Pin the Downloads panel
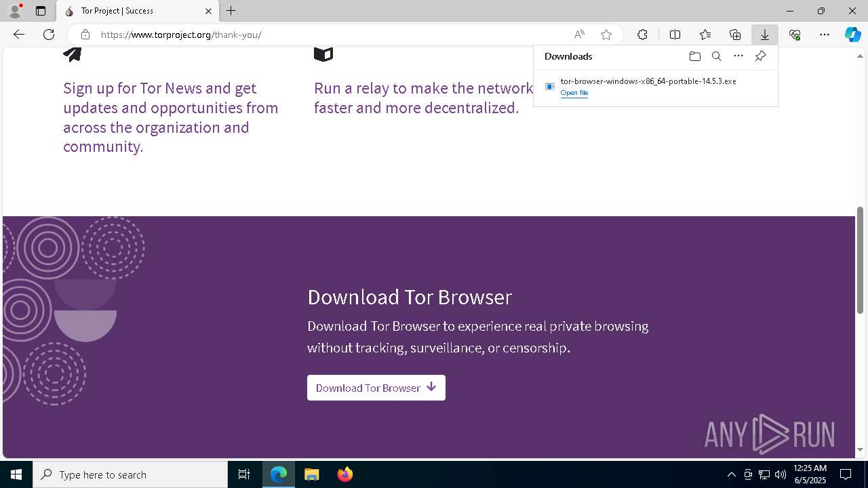Image resolution: width=868 pixels, height=488 pixels. tap(760, 56)
